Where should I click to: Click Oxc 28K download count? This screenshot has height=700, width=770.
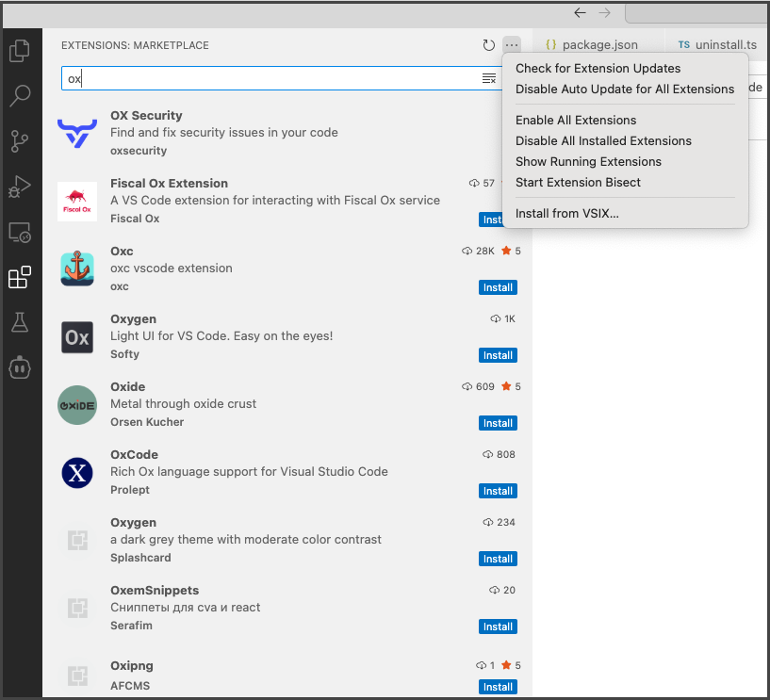coord(478,251)
